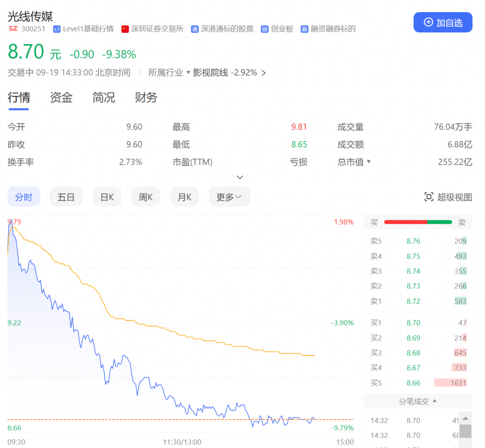485x448 pixels.
Task: Select the 买4 order row at 8.67
Action: coord(418,368)
